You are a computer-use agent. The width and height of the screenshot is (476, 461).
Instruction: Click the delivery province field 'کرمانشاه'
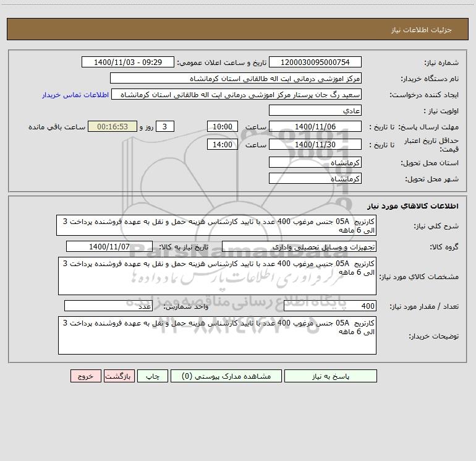315,162
